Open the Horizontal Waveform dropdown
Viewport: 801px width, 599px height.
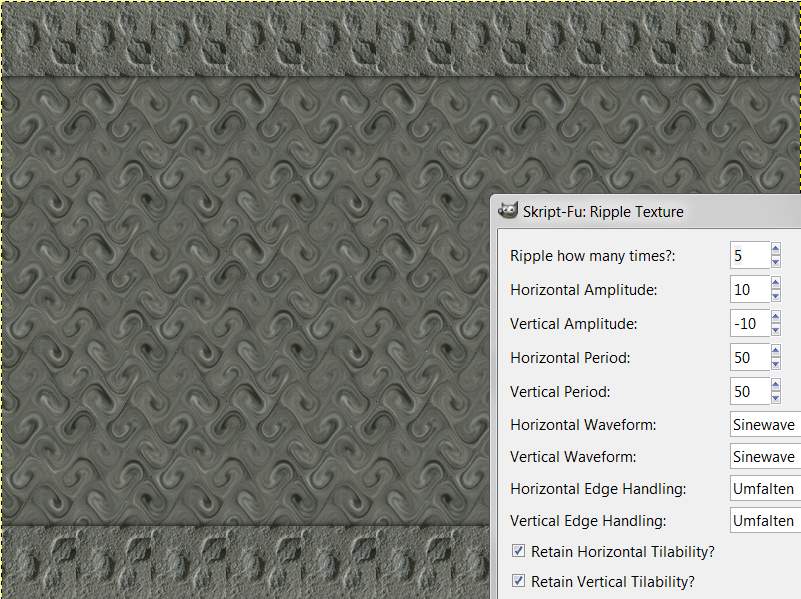pos(765,424)
